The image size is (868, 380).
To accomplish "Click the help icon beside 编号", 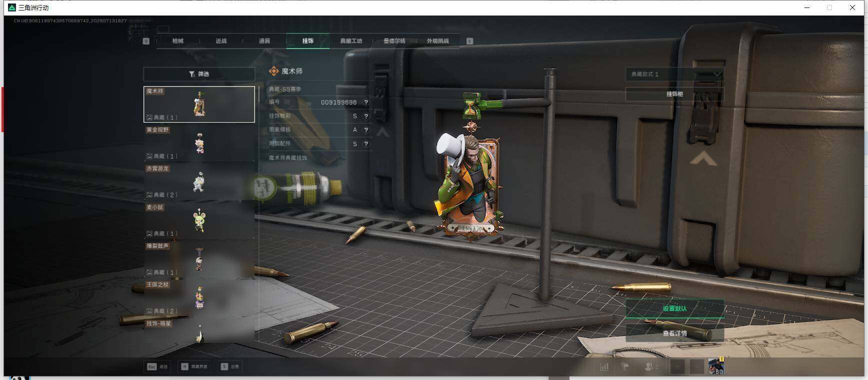I will coord(366,102).
